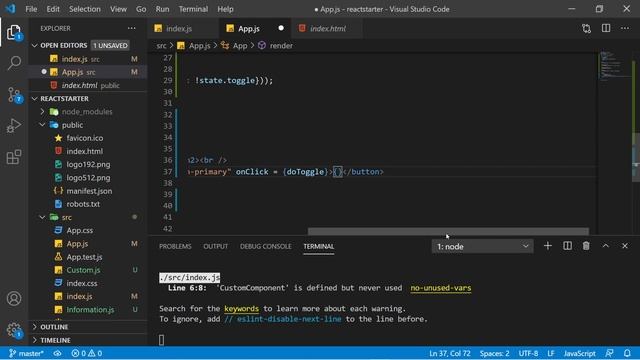Split the terminal pane
Viewport: 640px width, 360px height.
coord(567,246)
